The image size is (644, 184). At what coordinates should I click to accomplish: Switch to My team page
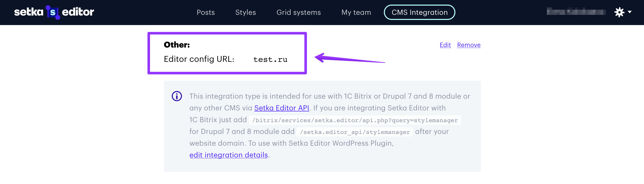click(356, 12)
